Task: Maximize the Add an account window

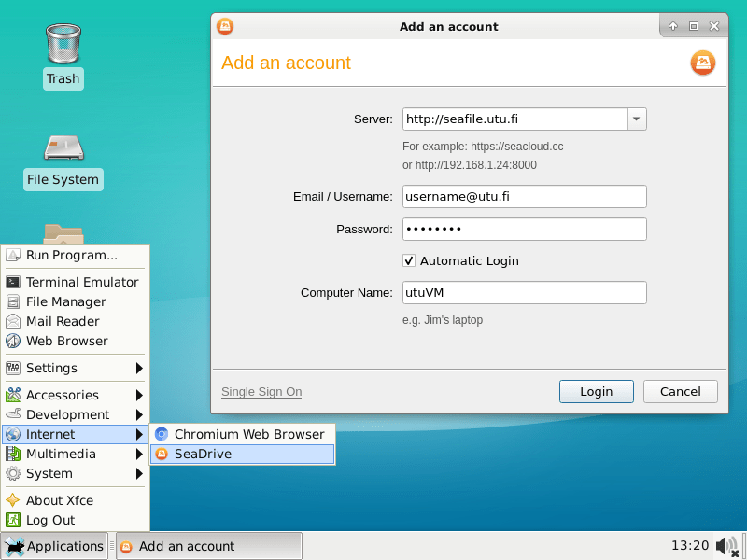Action: 694,26
